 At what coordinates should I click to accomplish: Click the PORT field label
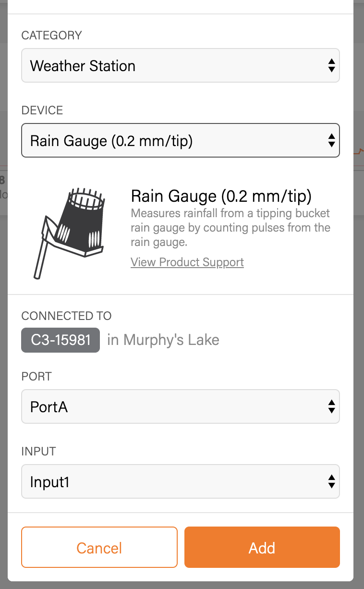pyautogui.click(x=36, y=376)
